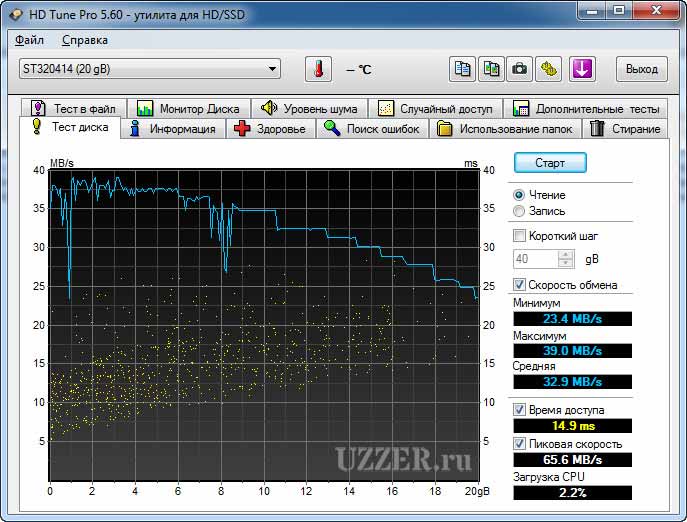
Task: Toggle the Время доступа checkbox
Action: (x=519, y=410)
